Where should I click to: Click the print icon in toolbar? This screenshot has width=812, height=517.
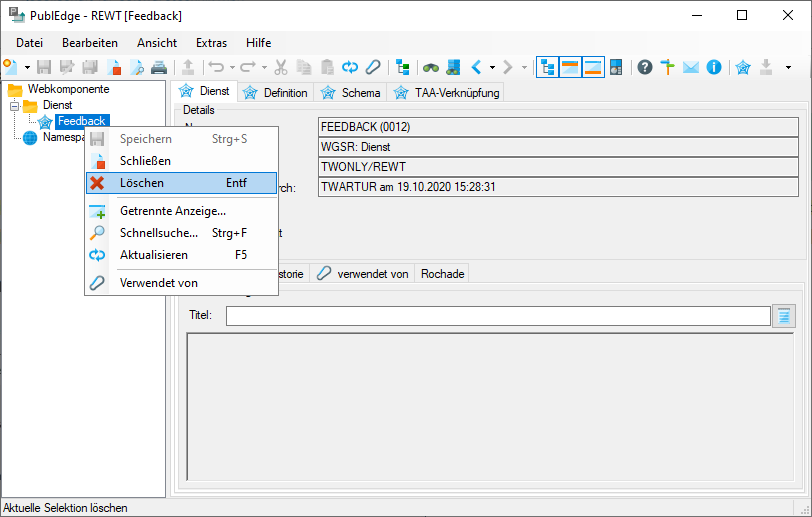click(159, 67)
